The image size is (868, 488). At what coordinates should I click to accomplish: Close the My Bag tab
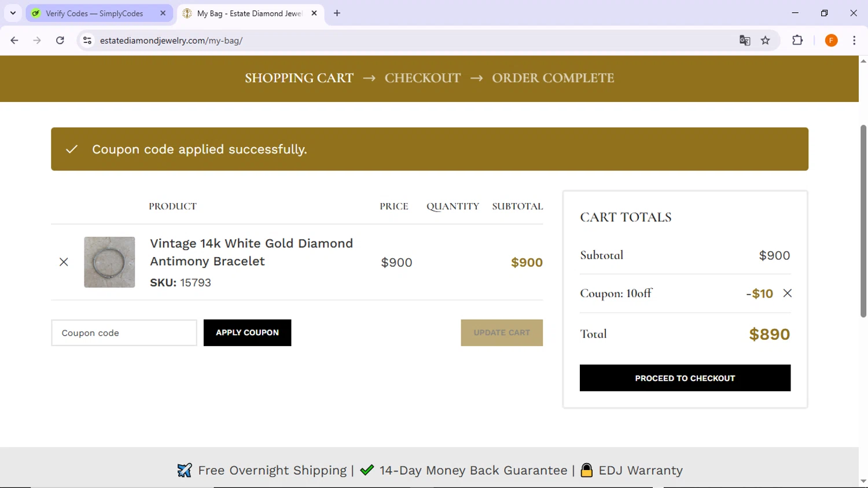pyautogui.click(x=314, y=13)
